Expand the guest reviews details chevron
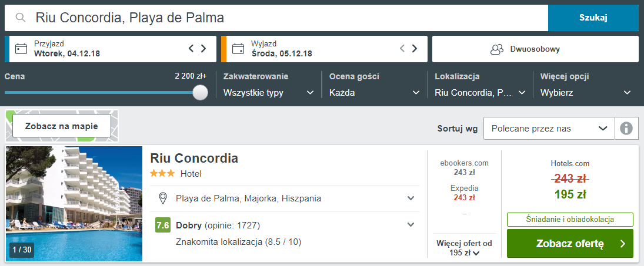The height and width of the screenshot is (266, 644). click(411, 225)
